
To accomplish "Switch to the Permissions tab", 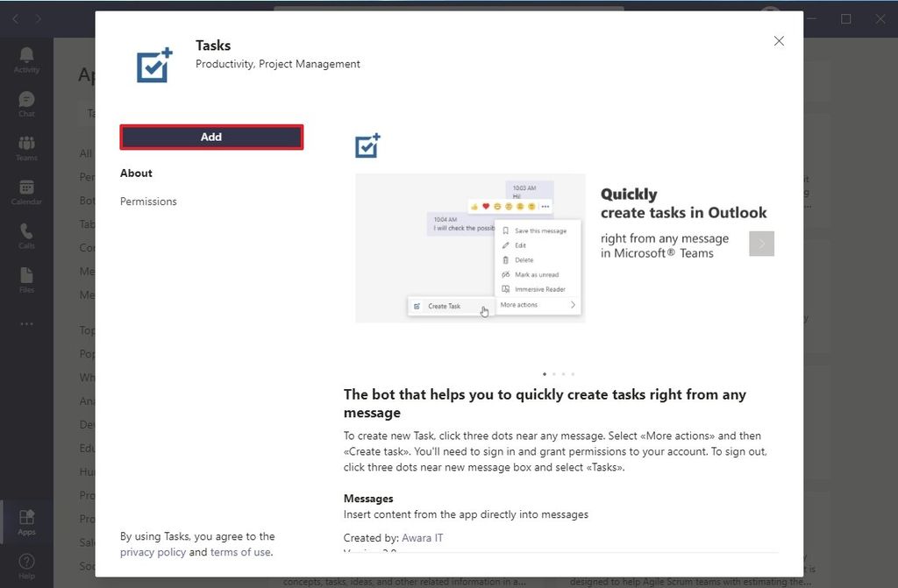I will coord(148,202).
